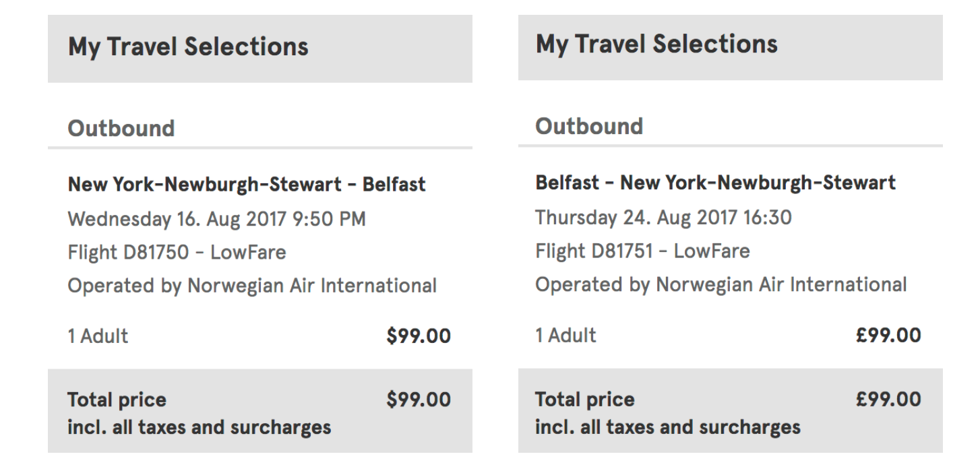Click the Total price label for the dollar fare
This screenshot has width=980, height=473.
117,400
